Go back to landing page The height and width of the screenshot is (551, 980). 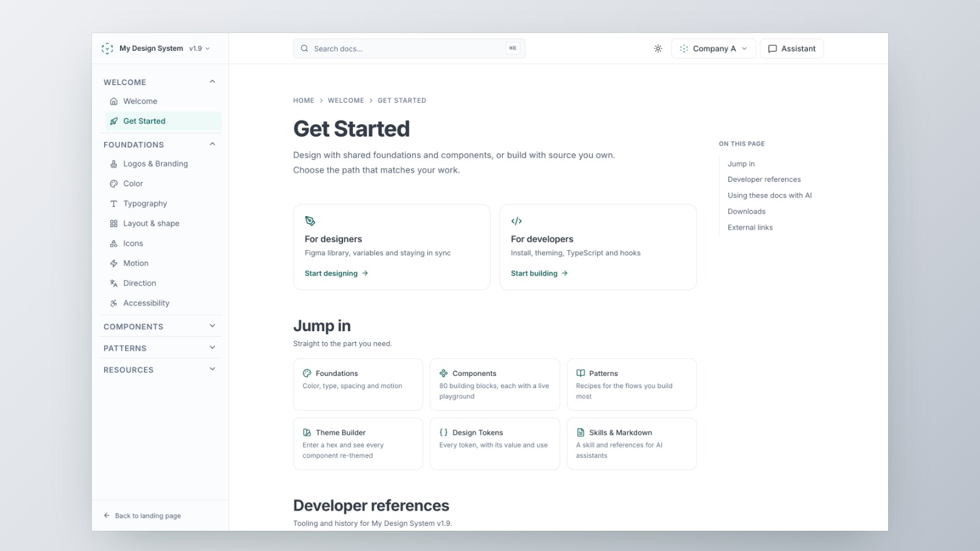pyautogui.click(x=142, y=515)
